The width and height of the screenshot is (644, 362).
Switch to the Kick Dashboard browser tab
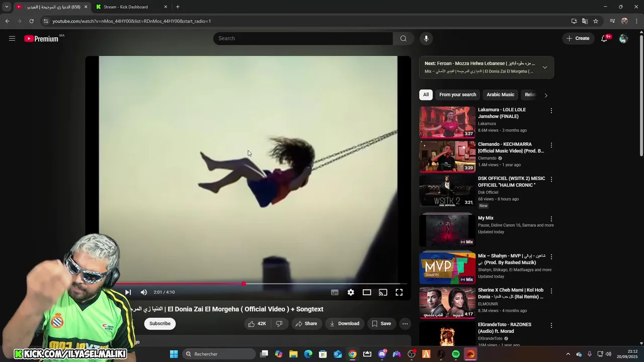[131, 7]
